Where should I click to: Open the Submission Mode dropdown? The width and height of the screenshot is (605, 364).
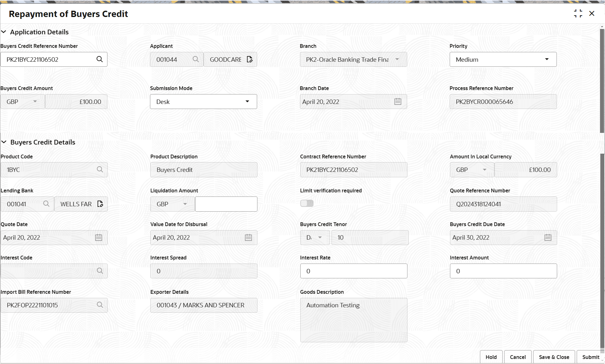pos(247,101)
